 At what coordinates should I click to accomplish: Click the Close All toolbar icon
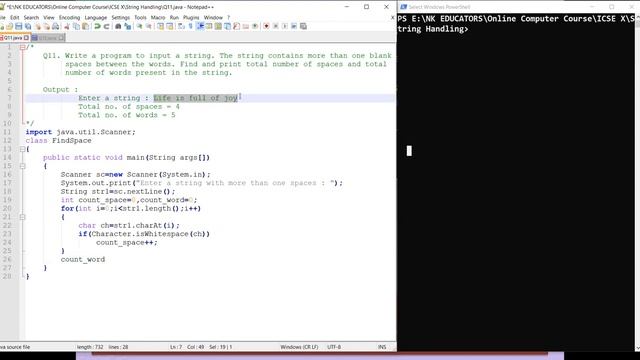(x=47, y=27)
